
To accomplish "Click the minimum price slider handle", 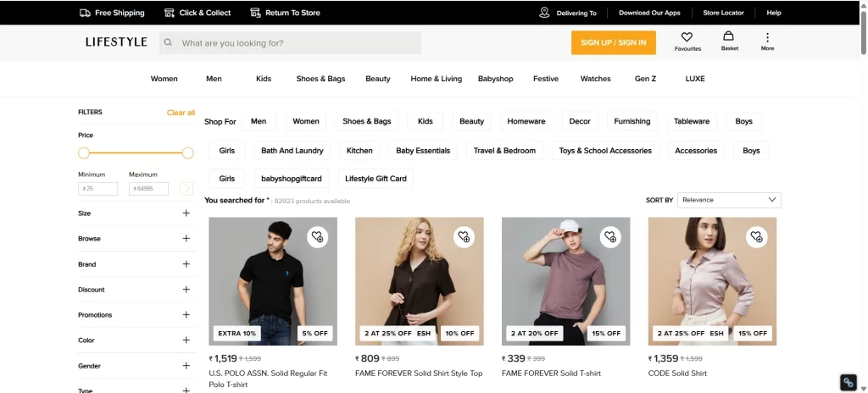I will coord(84,152).
